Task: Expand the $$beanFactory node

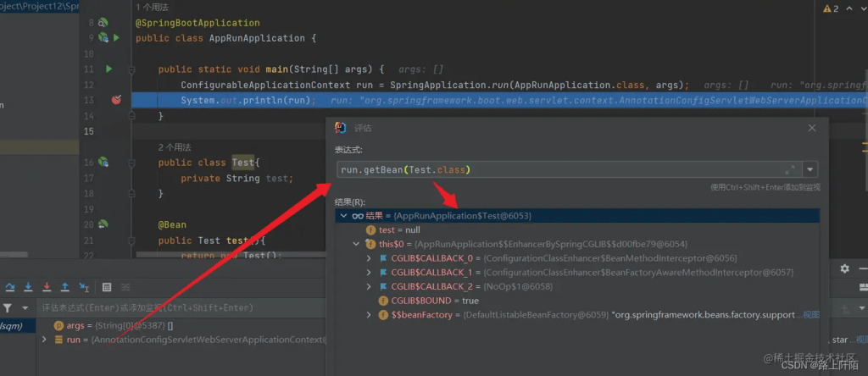Action: 369,315
